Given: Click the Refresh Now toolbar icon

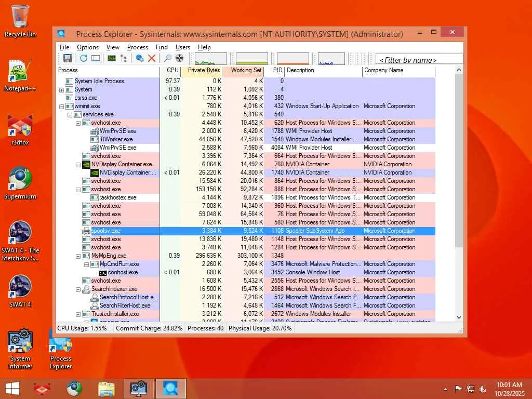Looking at the screenshot, I should [x=84, y=58].
